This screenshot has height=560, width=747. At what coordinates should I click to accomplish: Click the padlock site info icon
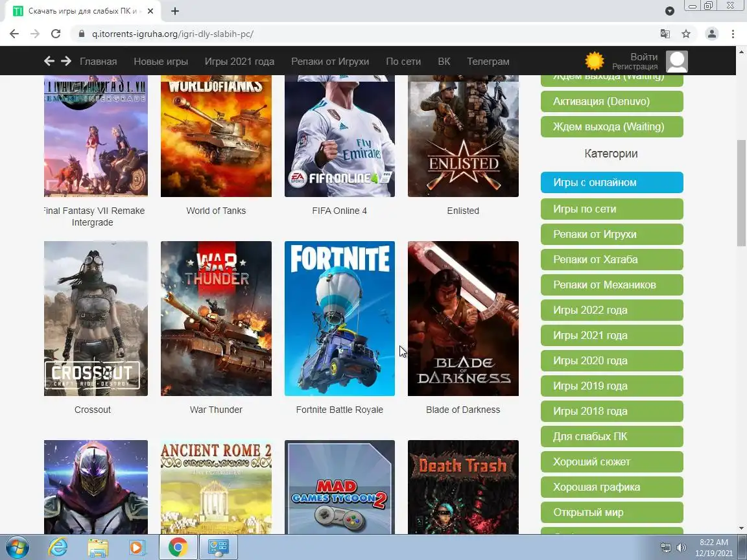pos(82,34)
